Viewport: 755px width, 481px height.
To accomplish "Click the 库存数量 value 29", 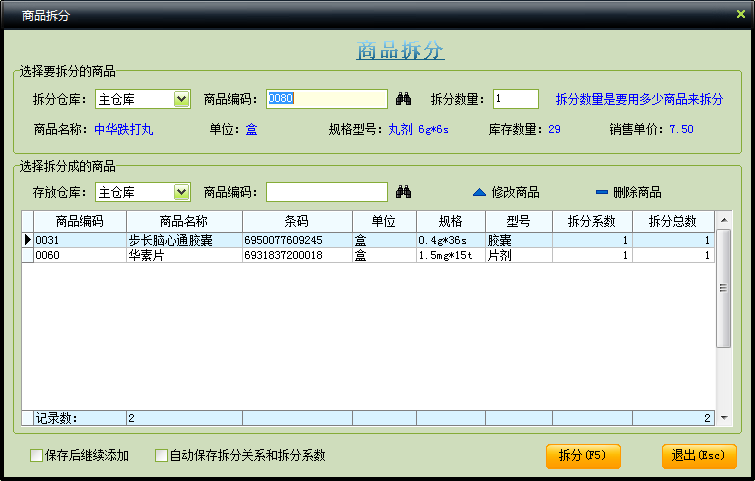I will 554,130.
